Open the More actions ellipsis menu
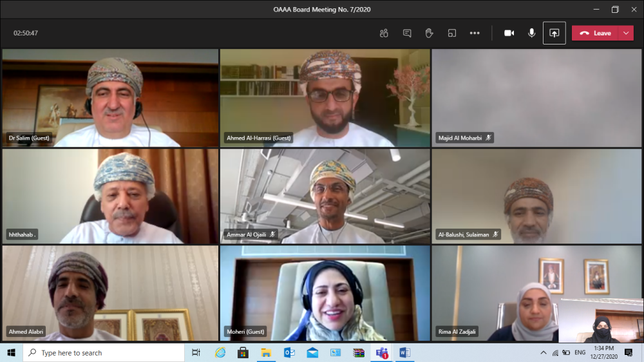This screenshot has height=362, width=644. click(x=475, y=33)
